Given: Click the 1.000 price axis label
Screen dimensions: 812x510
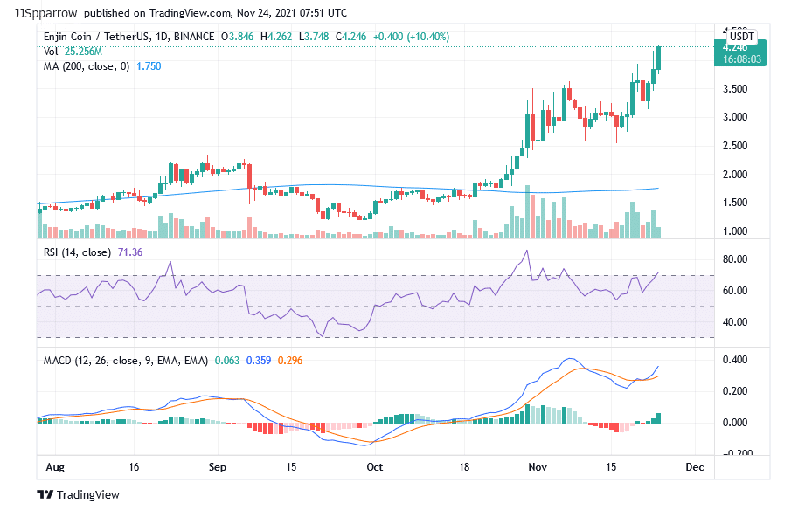Looking at the screenshot, I should [x=735, y=231].
